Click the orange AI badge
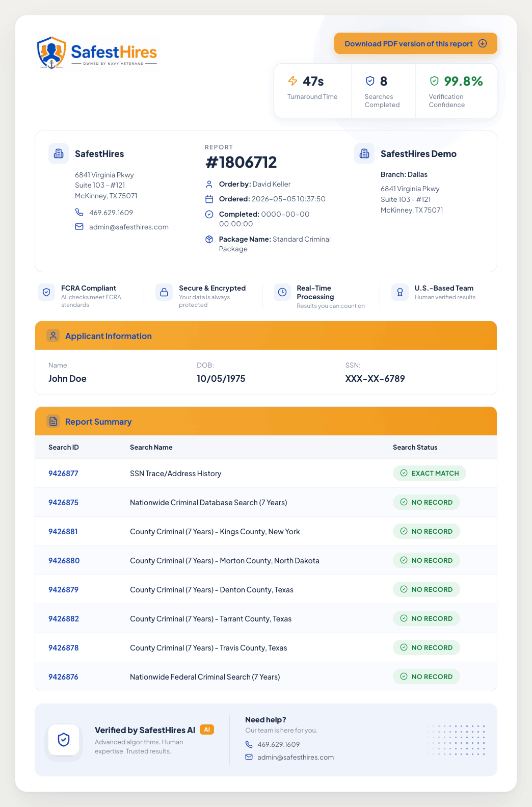 point(207,730)
